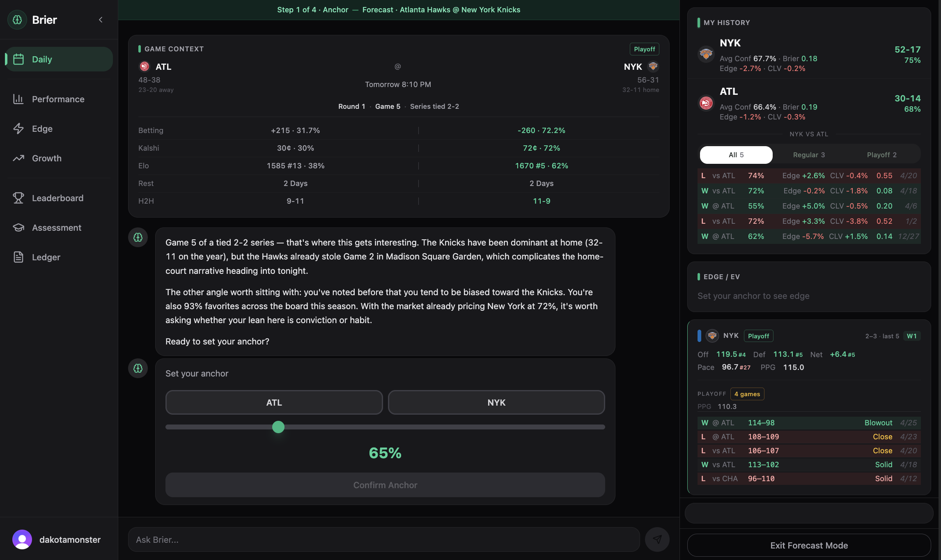The image size is (941, 560).
Task: Click the ATL Hawks logo in Game Context
Action: pyautogui.click(x=145, y=67)
